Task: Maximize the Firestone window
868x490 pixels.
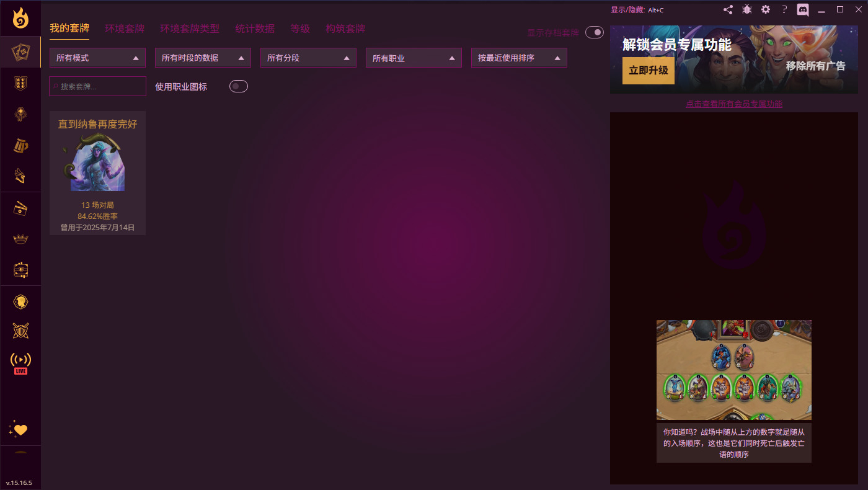Action: [840, 9]
